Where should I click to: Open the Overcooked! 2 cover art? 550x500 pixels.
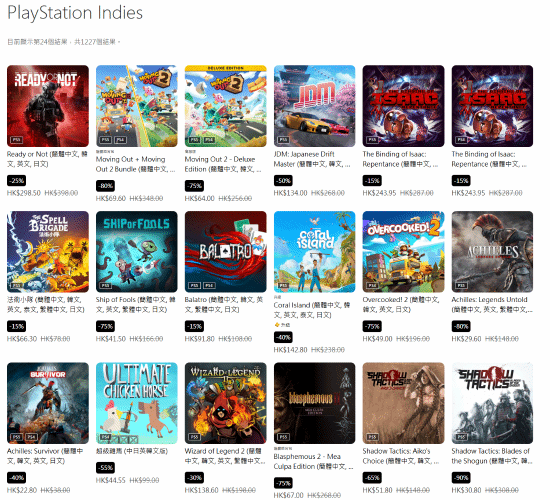403,252
